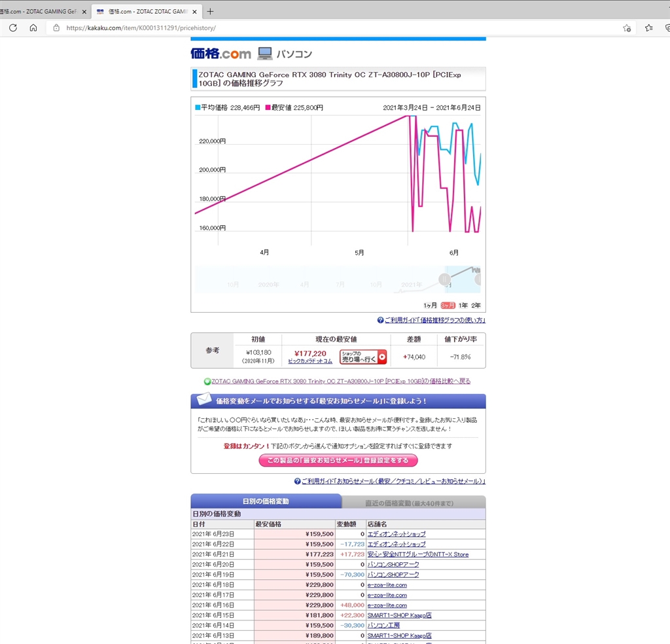This screenshot has height=644, width=670.
Task: Open the favorites list icon
Action: 648,28
